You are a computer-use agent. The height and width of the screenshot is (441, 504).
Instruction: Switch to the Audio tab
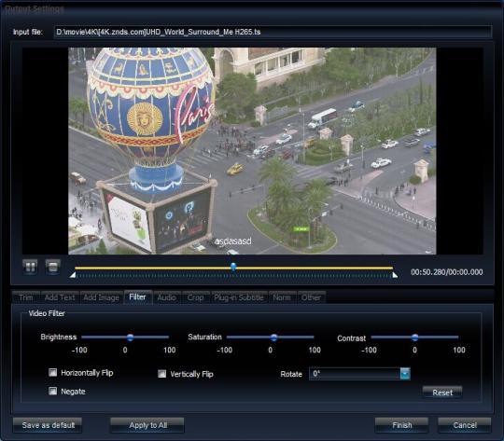click(x=166, y=297)
